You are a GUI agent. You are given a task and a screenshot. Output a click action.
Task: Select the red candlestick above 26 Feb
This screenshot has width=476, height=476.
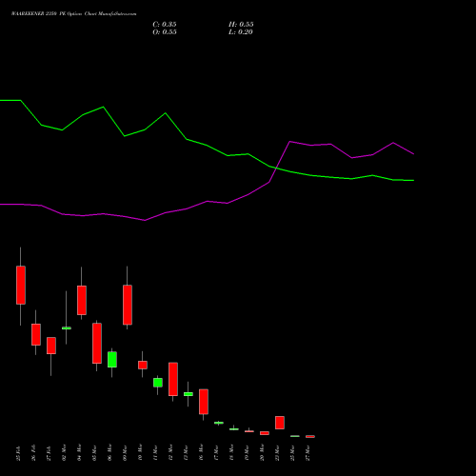[x=36, y=334]
